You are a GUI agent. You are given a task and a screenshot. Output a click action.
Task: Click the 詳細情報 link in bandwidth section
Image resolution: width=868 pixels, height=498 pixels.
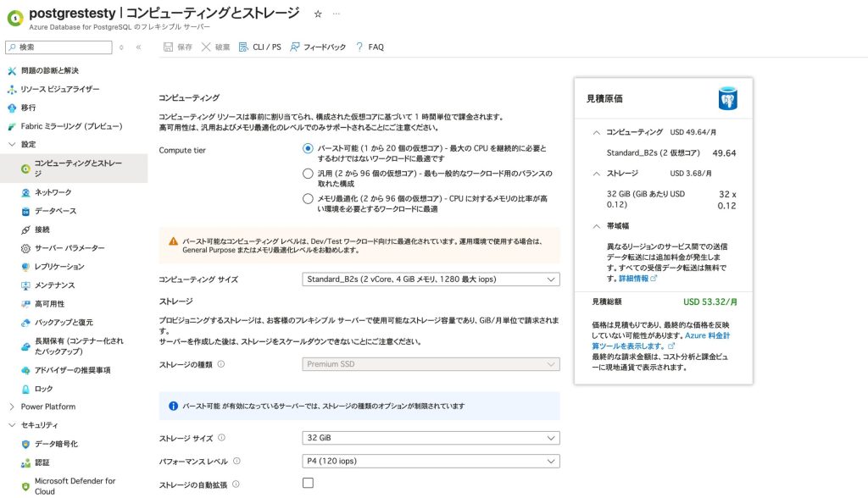(x=637, y=278)
